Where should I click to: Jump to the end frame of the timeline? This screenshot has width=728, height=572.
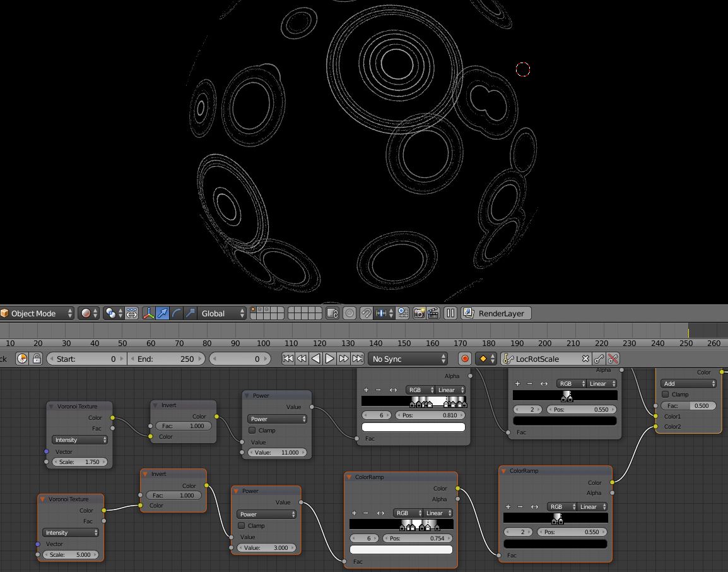click(x=358, y=359)
